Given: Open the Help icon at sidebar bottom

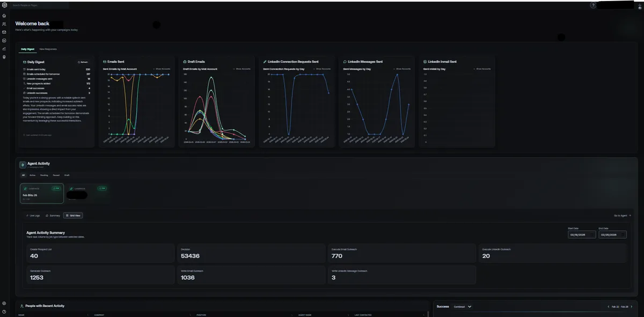Looking at the screenshot, I should [4, 312].
